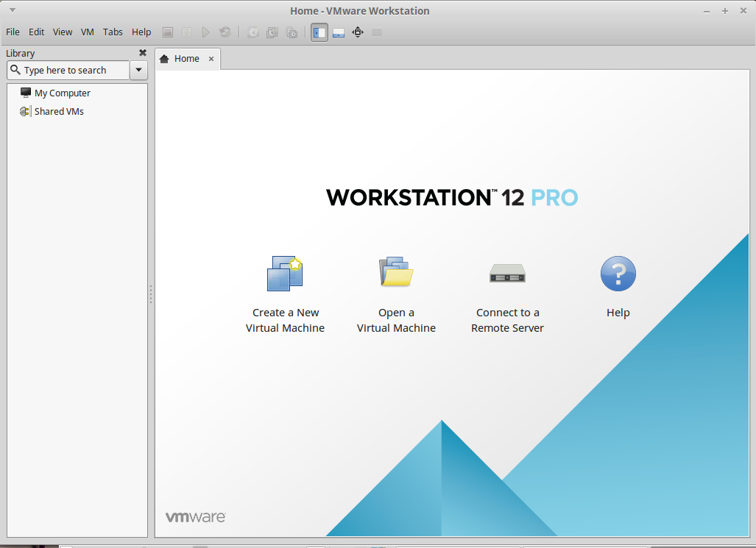
Task: Click the house icon on the Home tab
Action: [x=164, y=59]
